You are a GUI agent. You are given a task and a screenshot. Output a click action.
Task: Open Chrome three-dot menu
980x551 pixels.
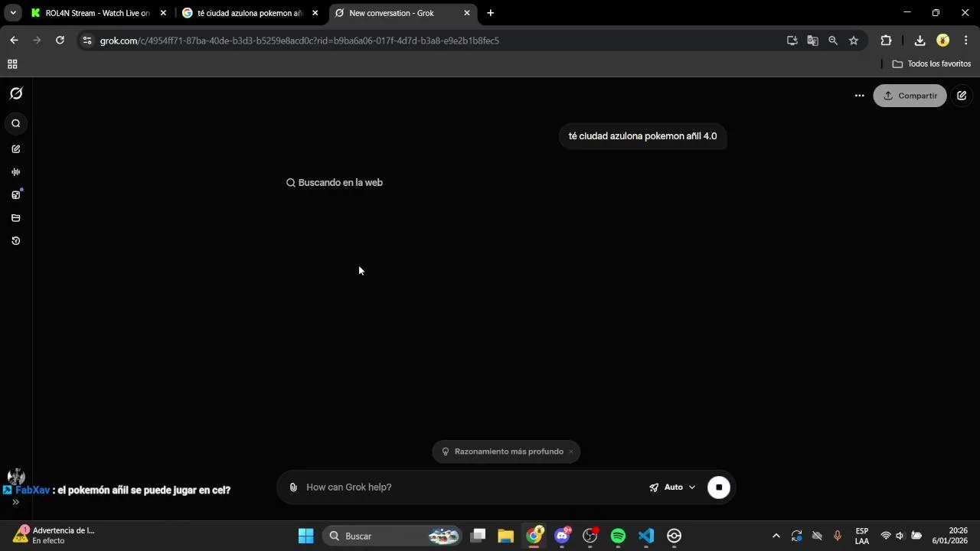click(965, 41)
